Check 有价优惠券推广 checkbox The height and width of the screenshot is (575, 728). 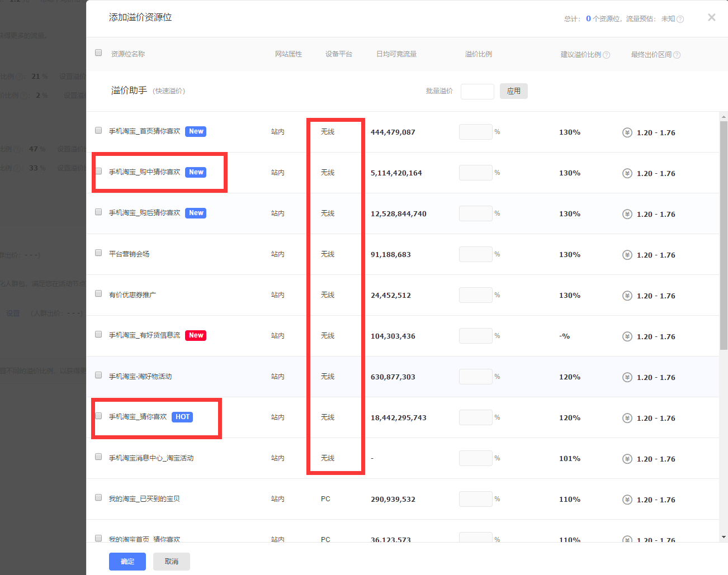tap(98, 293)
